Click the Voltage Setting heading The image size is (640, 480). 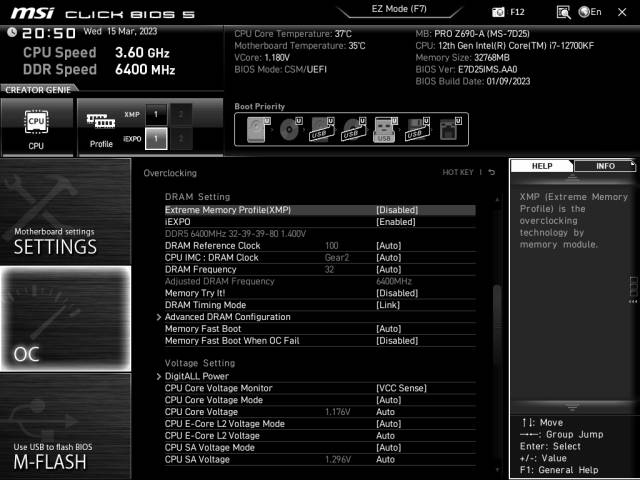(200, 363)
